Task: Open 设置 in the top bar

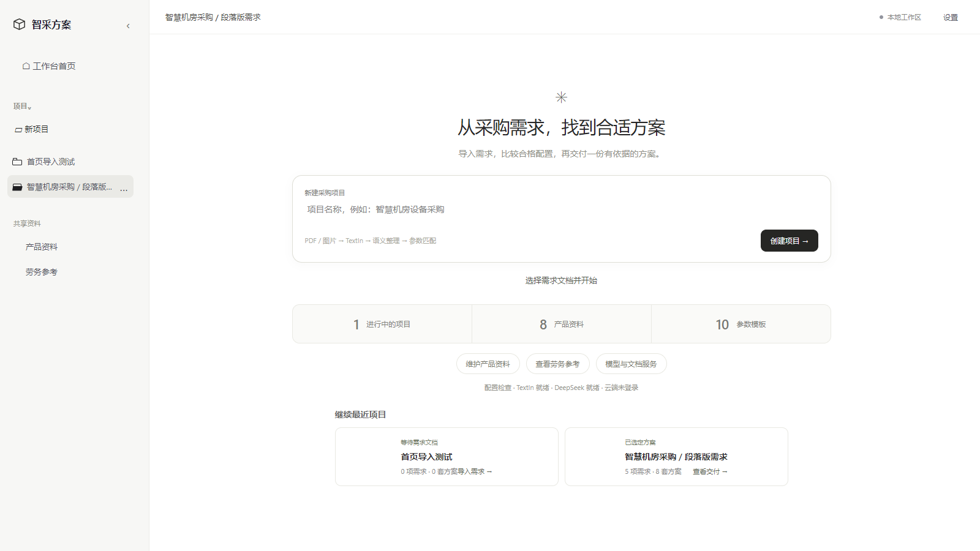Action: [951, 17]
